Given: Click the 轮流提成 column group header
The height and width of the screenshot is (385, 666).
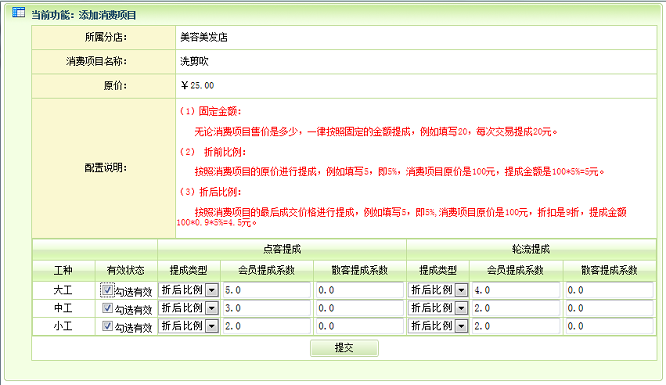Looking at the screenshot, I should point(531,249).
